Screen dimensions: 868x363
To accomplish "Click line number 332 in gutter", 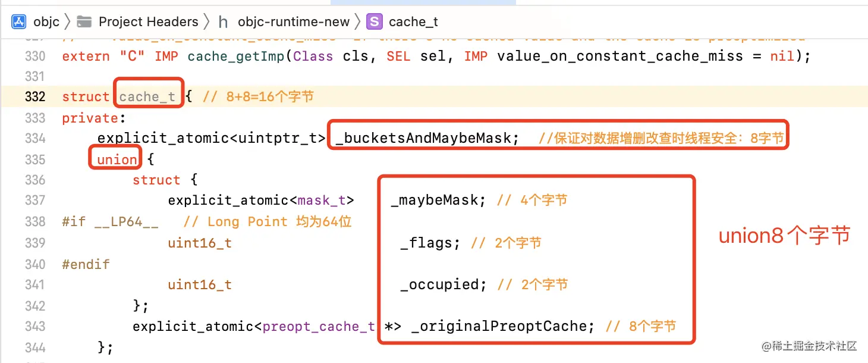I will pyautogui.click(x=35, y=96).
